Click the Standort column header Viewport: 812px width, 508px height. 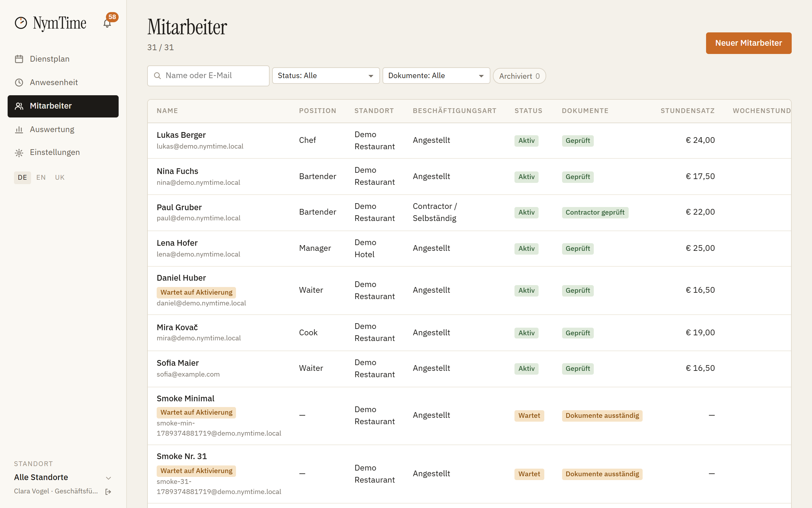pyautogui.click(x=374, y=111)
